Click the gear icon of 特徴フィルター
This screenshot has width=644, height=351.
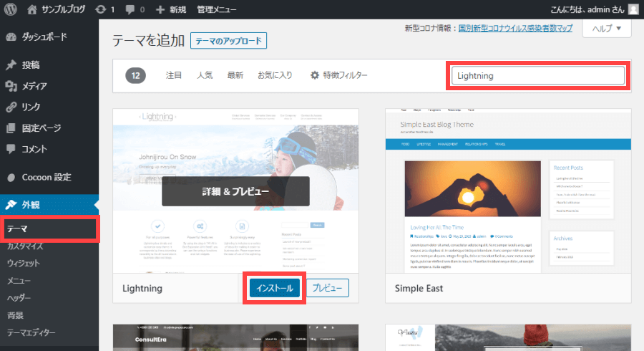click(x=315, y=75)
